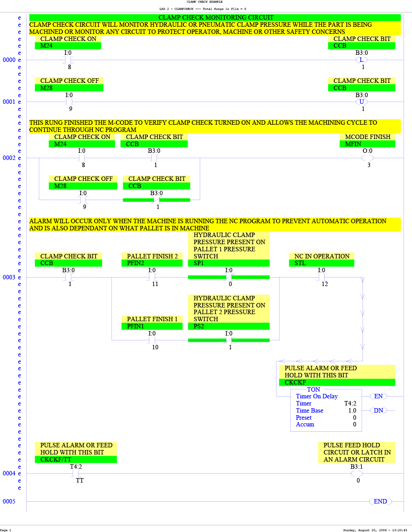Select the I:0/12 contact on rung 0003

point(321,277)
